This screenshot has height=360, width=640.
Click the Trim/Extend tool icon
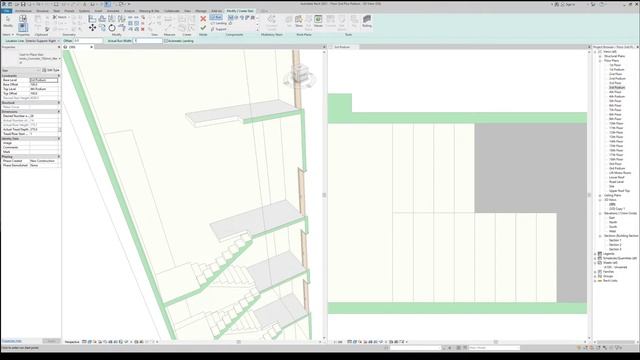122,28
